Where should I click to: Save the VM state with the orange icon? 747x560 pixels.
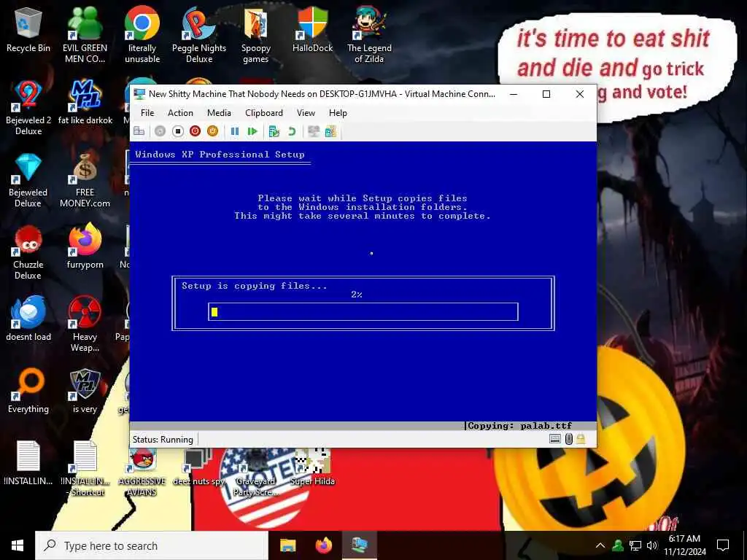pos(212,131)
